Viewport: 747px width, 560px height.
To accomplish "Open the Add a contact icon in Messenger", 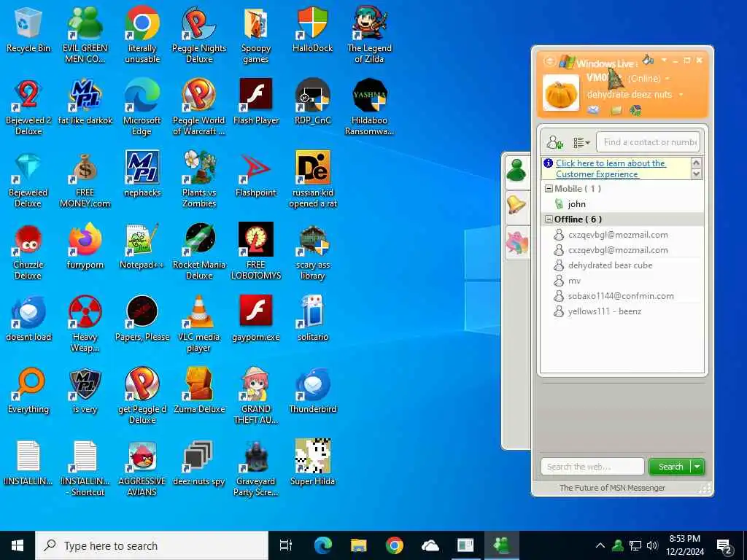I will point(554,142).
